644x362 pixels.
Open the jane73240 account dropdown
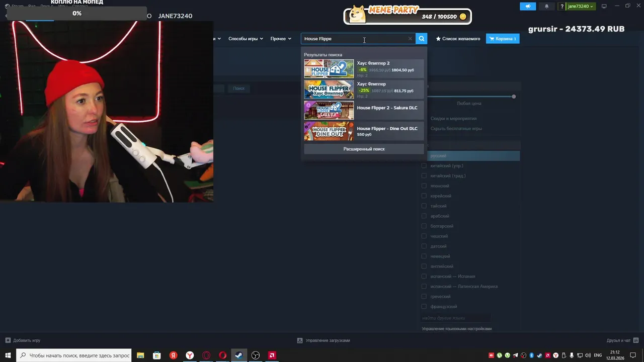point(581,7)
